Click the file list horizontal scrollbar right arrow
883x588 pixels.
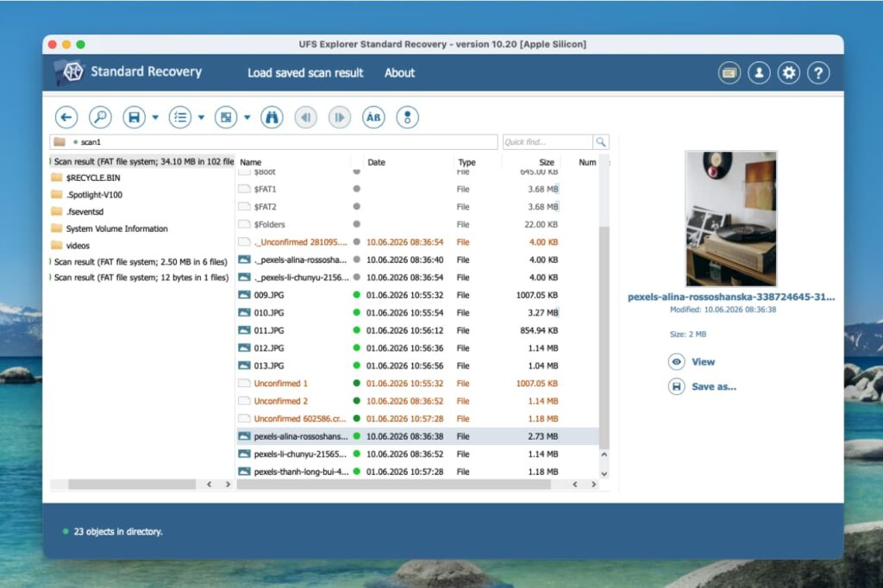[593, 485]
